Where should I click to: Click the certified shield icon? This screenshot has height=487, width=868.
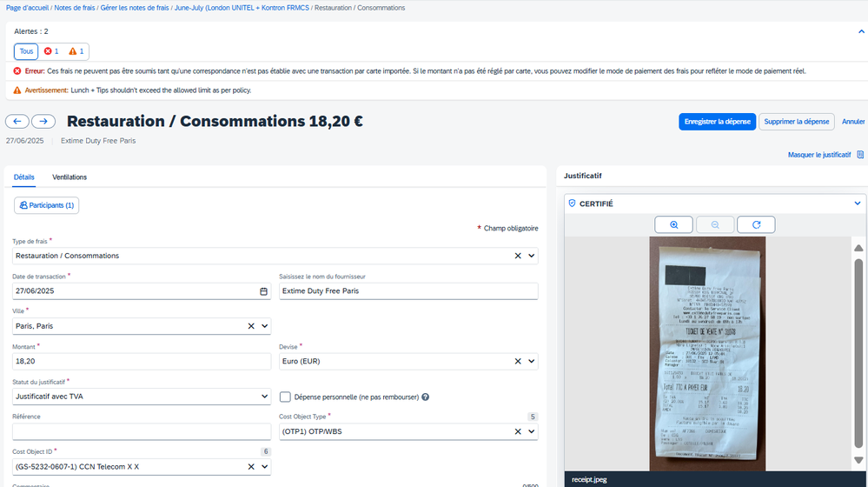tap(573, 203)
